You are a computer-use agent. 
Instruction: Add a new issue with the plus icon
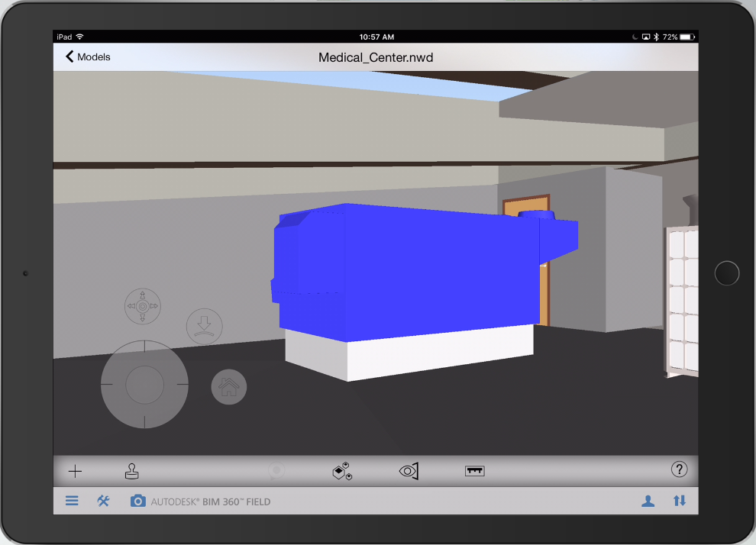pos(74,471)
